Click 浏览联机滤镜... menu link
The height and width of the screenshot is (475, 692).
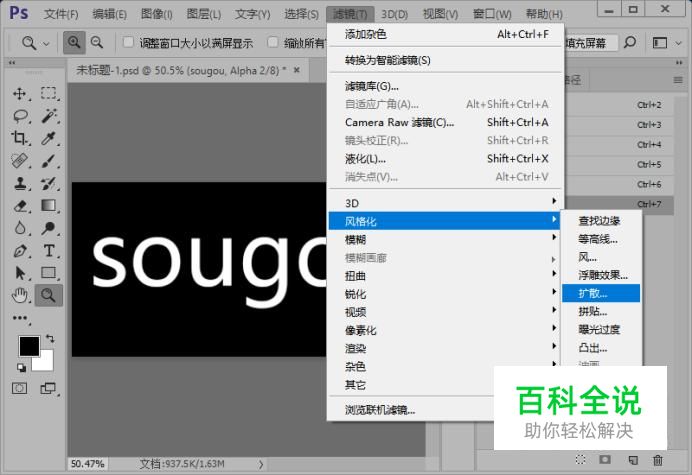[380, 410]
